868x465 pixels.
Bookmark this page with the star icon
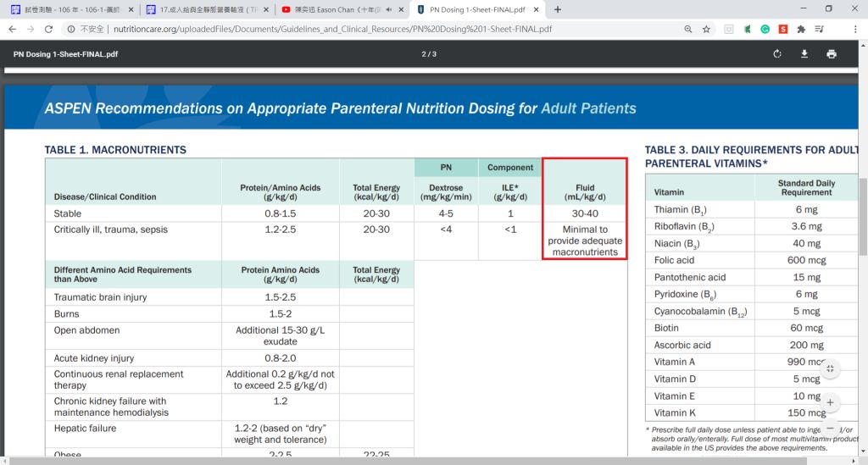click(x=706, y=29)
